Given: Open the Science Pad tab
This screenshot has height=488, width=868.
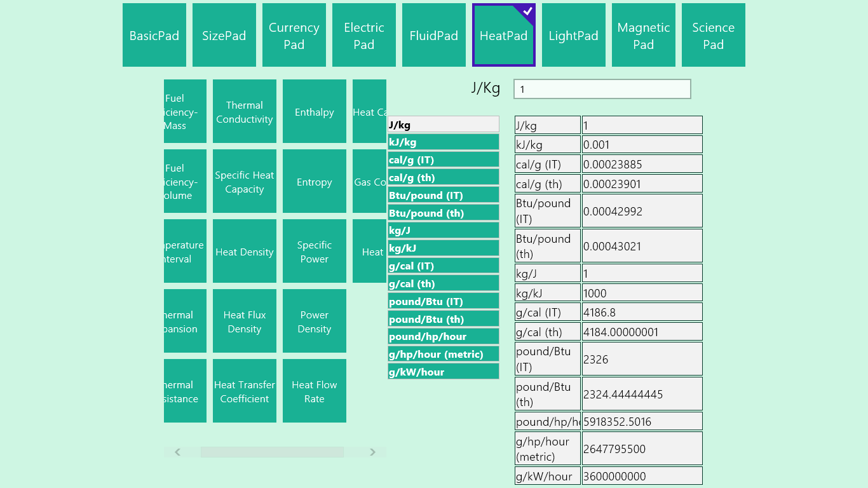Looking at the screenshot, I should click(x=714, y=35).
